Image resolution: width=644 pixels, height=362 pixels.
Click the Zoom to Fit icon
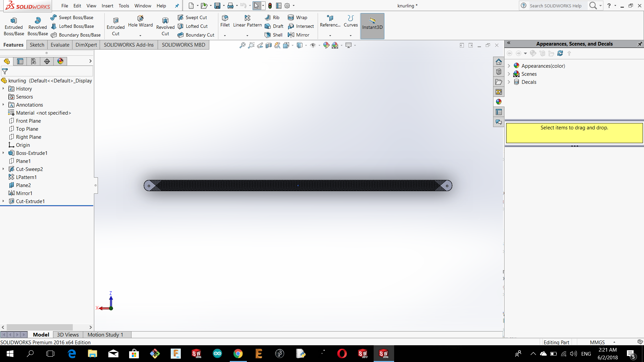coord(242,45)
